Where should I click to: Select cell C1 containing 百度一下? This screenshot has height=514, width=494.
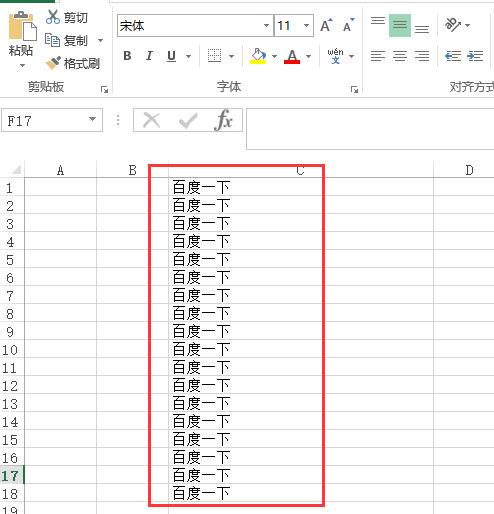pos(301,187)
